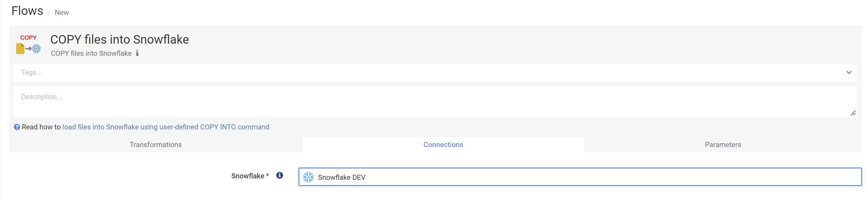
Task: Open the Snowflake DEV connection selector
Action: pos(580,177)
